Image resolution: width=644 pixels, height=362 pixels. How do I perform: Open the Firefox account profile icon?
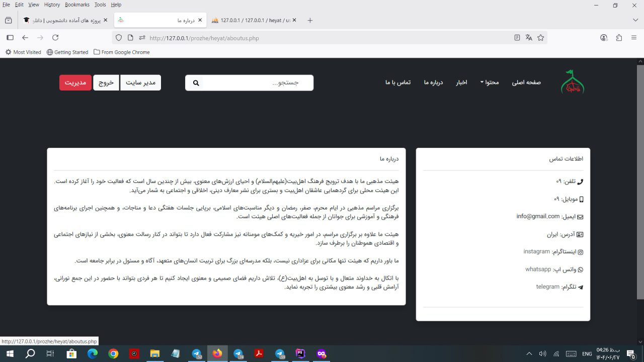(x=604, y=38)
